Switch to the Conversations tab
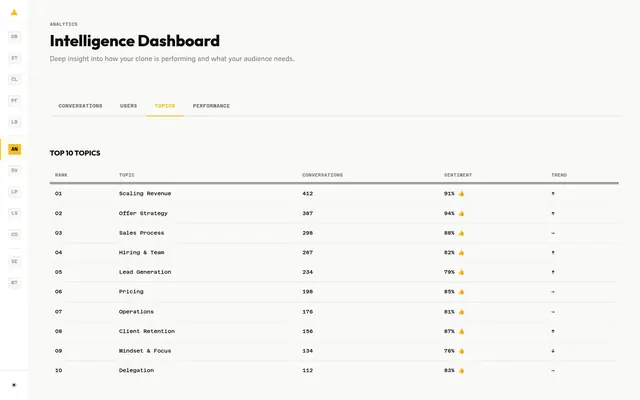This screenshot has width=640, height=400. (80, 106)
